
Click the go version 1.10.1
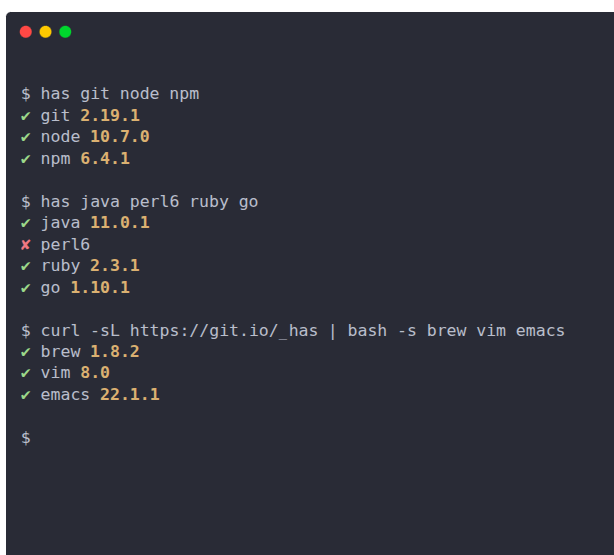click(x=100, y=288)
